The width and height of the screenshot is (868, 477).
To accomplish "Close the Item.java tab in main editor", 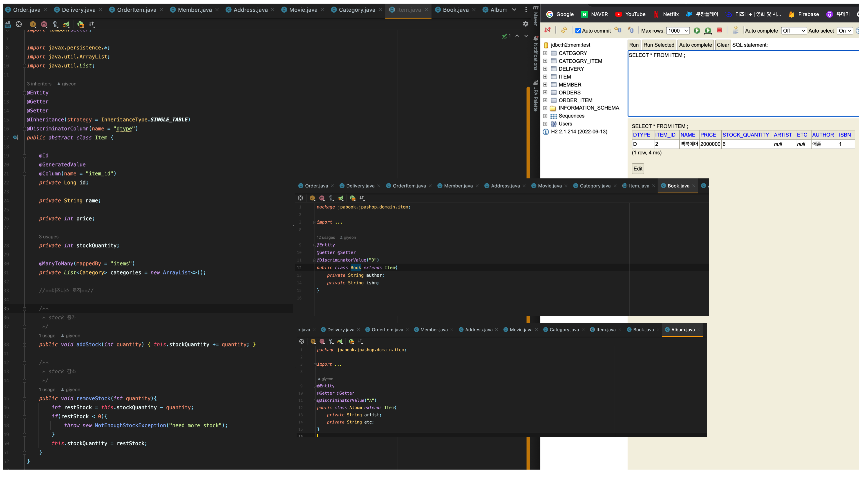I will click(426, 10).
